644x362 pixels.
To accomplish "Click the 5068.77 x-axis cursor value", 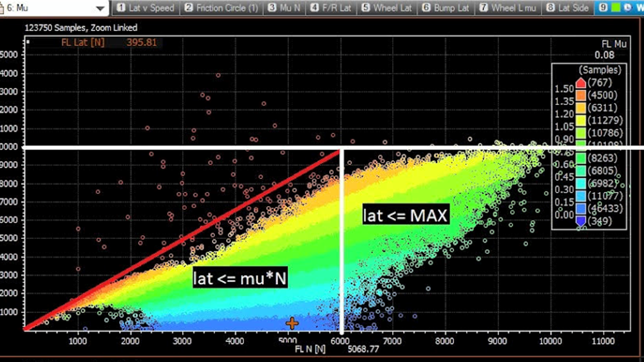I will 363,349.
